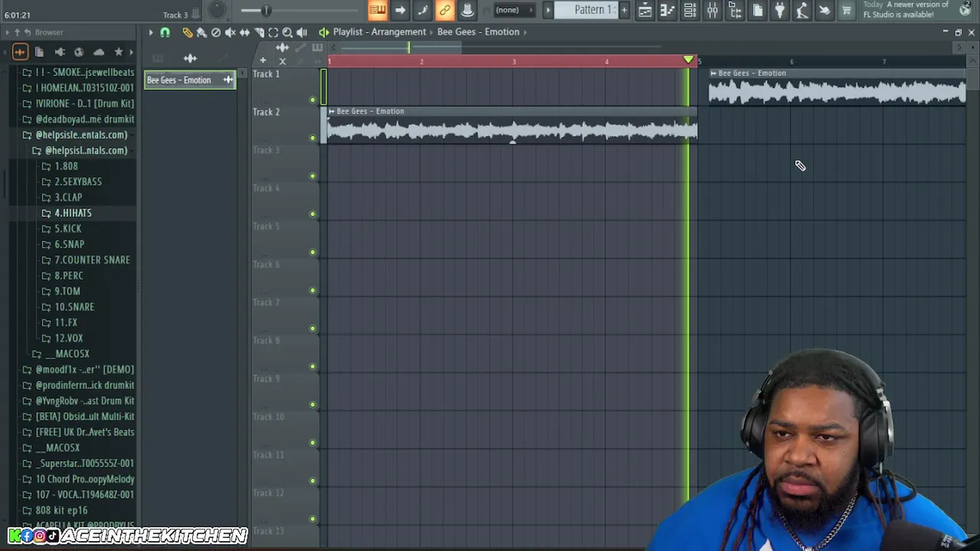The image size is (980, 551).
Task: Switch browser to the globe web tab
Action: coord(79,52)
